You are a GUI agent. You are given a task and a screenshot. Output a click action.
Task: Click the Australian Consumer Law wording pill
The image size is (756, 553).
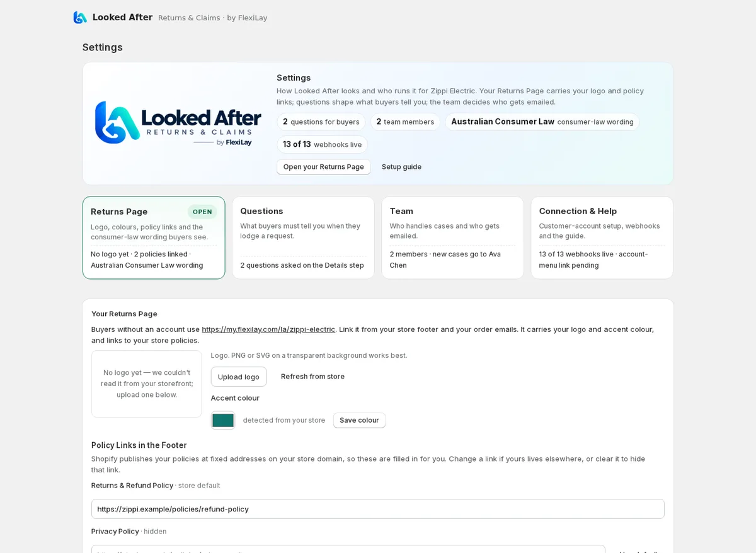tap(542, 122)
